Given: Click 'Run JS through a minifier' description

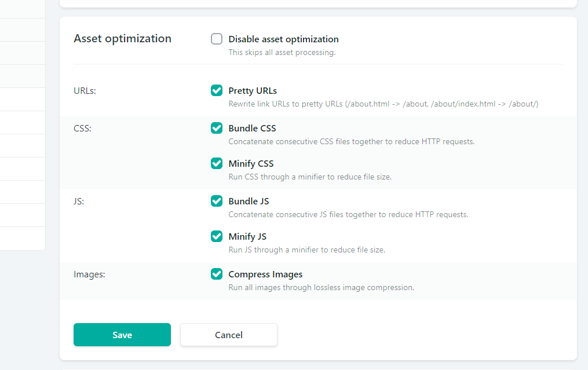Looking at the screenshot, I should tap(307, 250).
